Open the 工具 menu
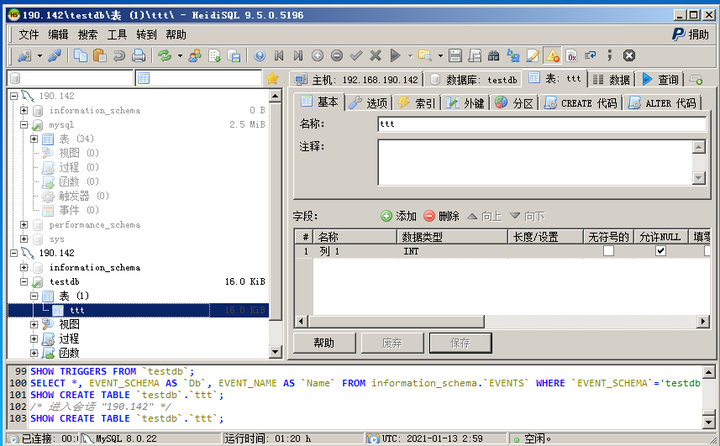Viewport: 720px width, 446px height. 117,34
